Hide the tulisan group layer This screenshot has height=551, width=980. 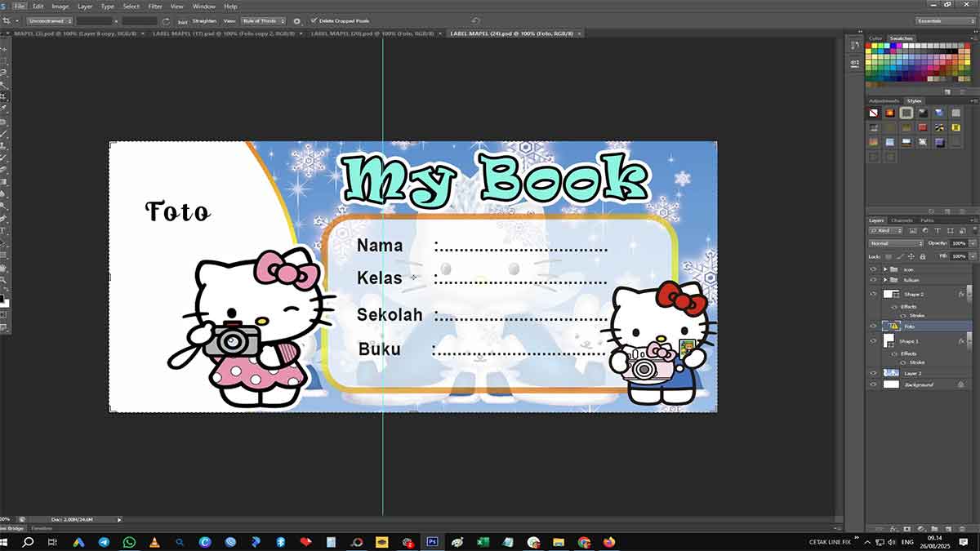click(873, 280)
